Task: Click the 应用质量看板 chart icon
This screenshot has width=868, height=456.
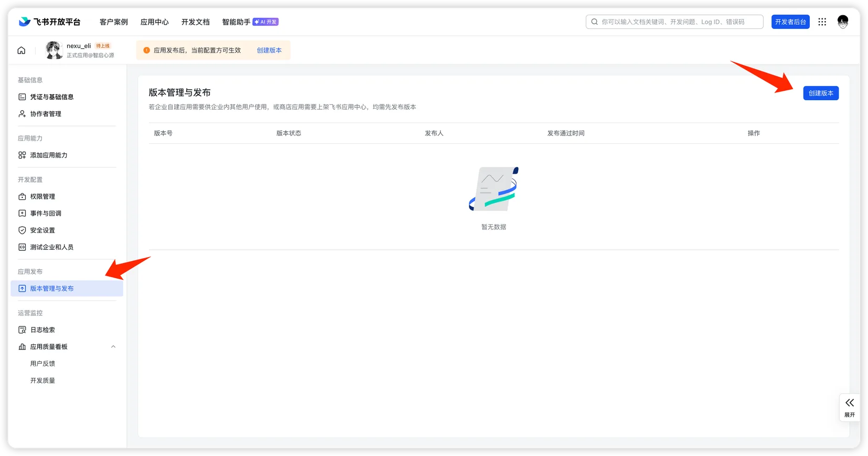Action: coord(22,347)
